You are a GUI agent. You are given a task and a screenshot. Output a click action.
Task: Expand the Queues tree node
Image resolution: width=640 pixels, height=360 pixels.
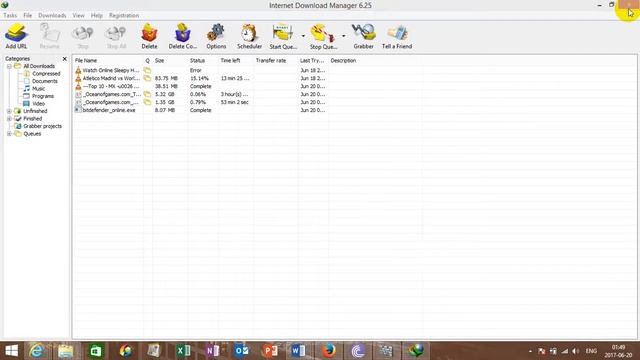[9, 133]
